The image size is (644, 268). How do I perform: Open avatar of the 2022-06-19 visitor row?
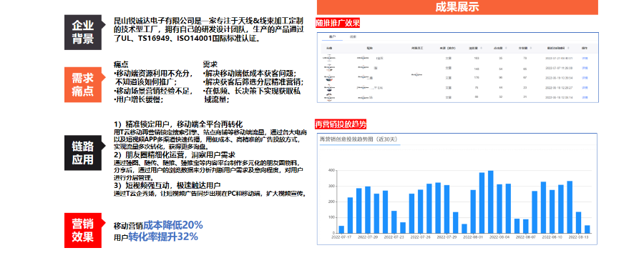(x=329, y=78)
